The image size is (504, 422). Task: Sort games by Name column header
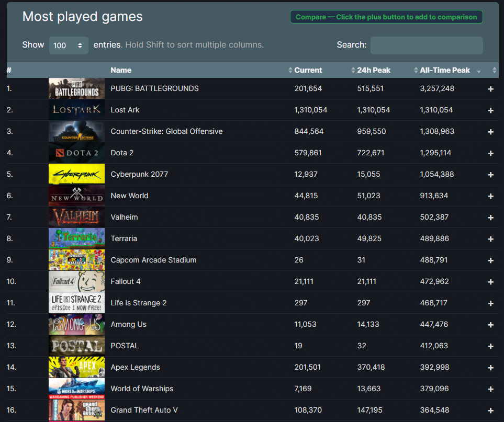(121, 70)
